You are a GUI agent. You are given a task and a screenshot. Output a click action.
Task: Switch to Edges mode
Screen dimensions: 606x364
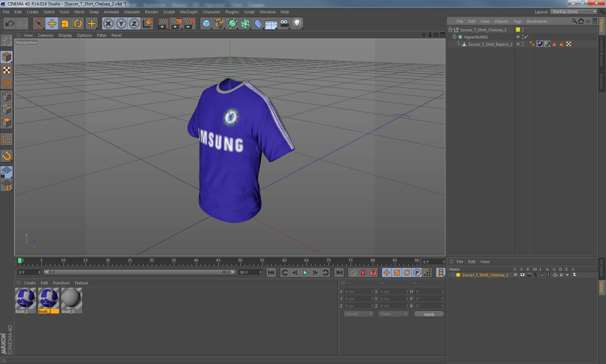tap(6, 109)
